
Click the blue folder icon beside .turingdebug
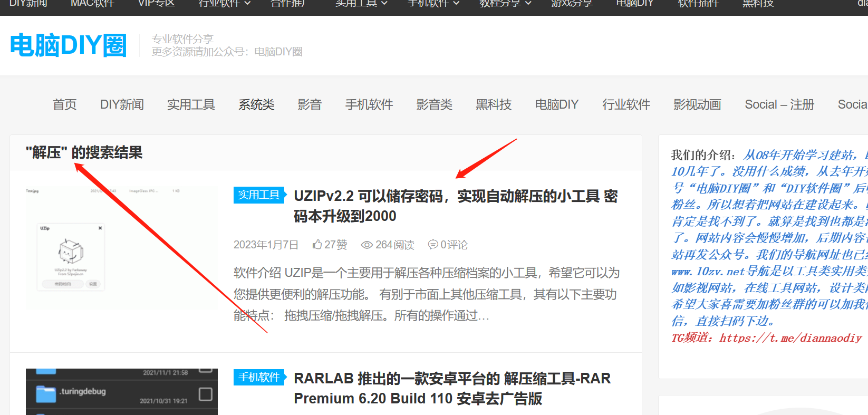tap(46, 393)
